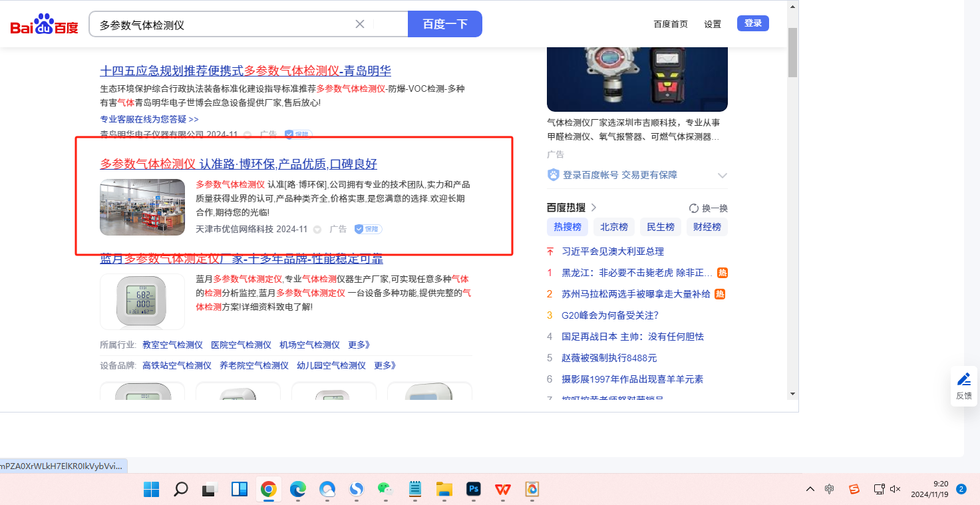Switch to the 民生榜 tab
This screenshot has width=980, height=505.
click(x=661, y=227)
